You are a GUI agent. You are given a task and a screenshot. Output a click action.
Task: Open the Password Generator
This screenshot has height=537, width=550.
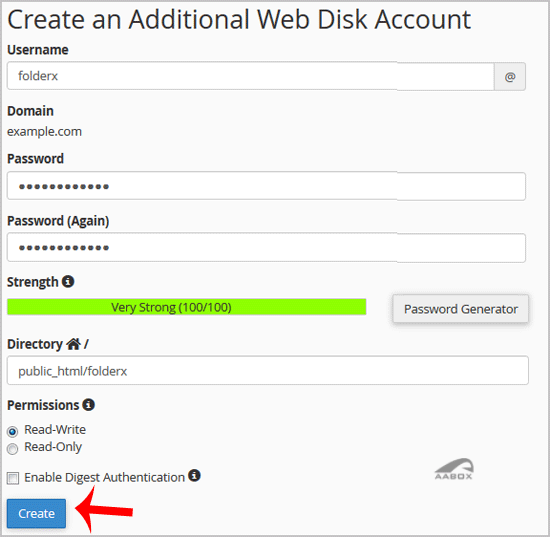coord(461,309)
